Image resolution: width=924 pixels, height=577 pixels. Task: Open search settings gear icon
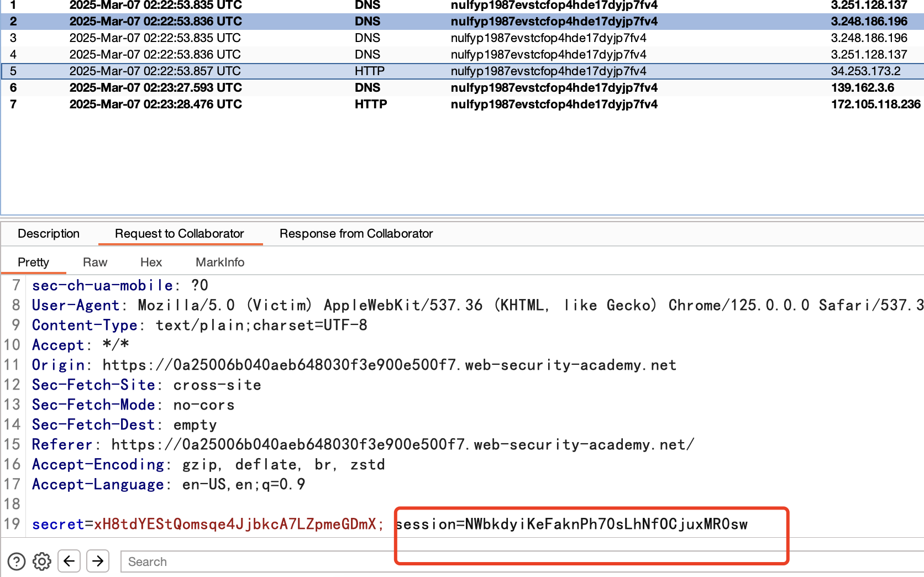tap(42, 562)
